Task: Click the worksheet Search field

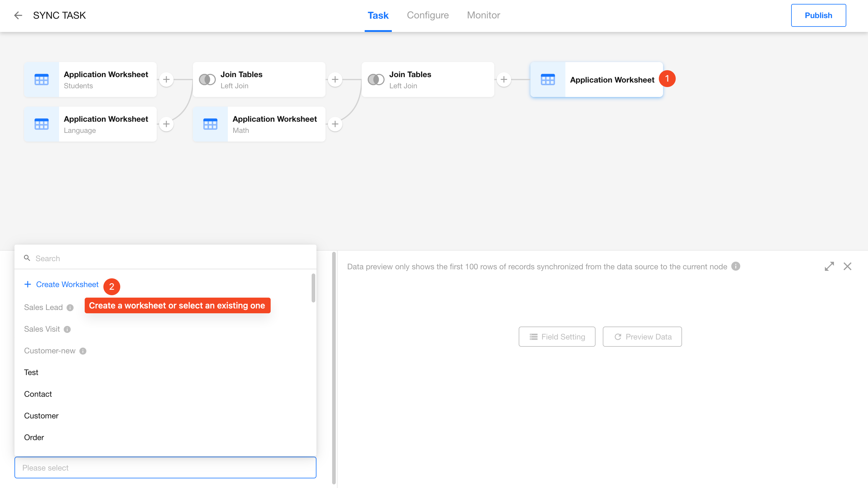Action: [x=165, y=258]
